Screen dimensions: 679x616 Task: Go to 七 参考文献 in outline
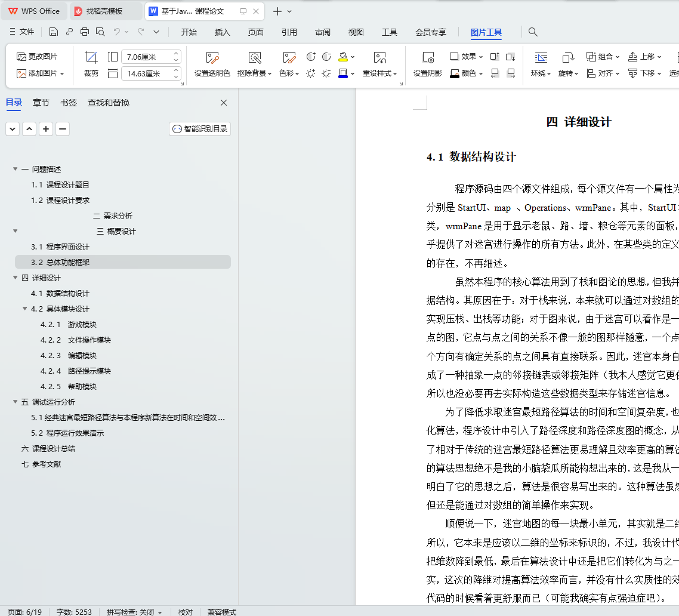(x=41, y=464)
